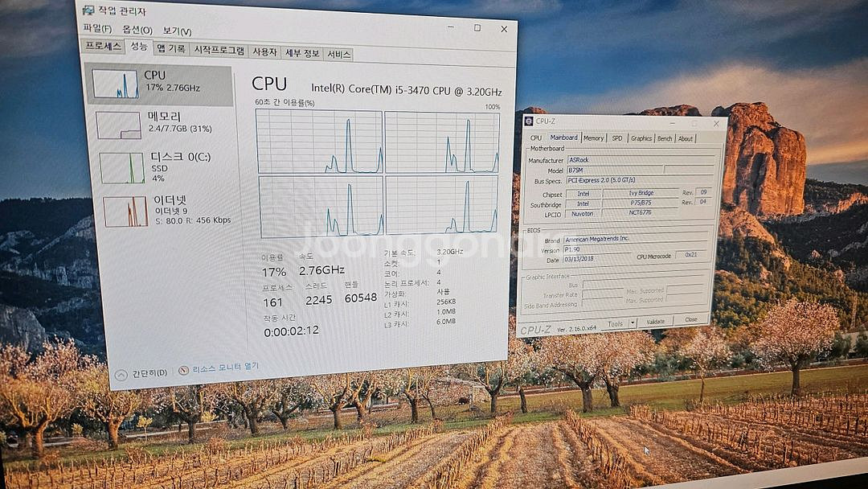Viewport: 868px width, 489px height.
Task: Switch to the 프로세스 tab
Action: click(x=104, y=46)
